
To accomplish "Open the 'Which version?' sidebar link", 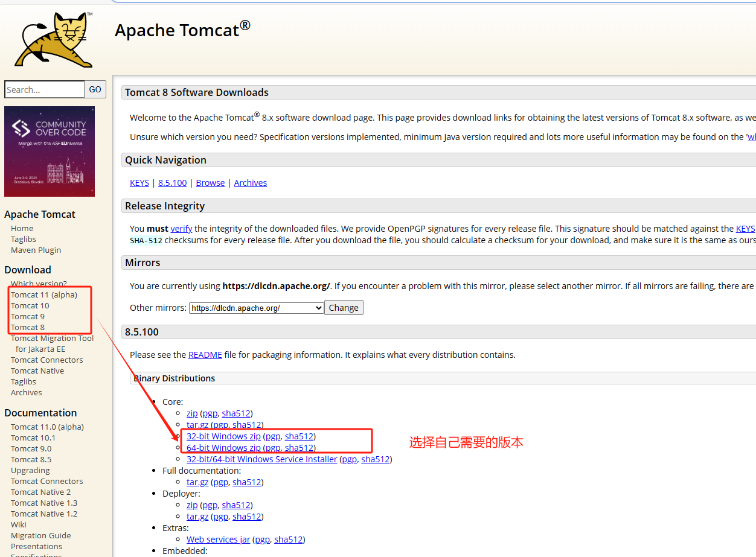I will pyautogui.click(x=39, y=284).
